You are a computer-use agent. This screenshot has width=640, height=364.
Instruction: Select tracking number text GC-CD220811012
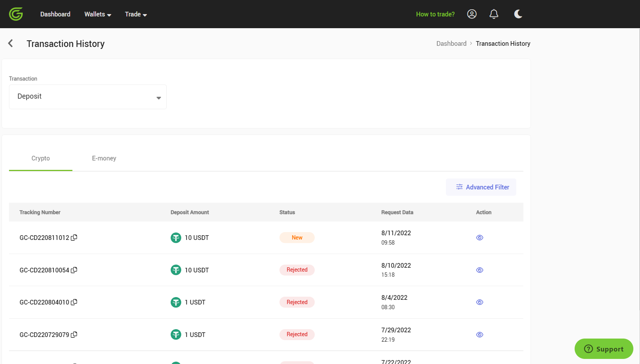[x=44, y=238]
